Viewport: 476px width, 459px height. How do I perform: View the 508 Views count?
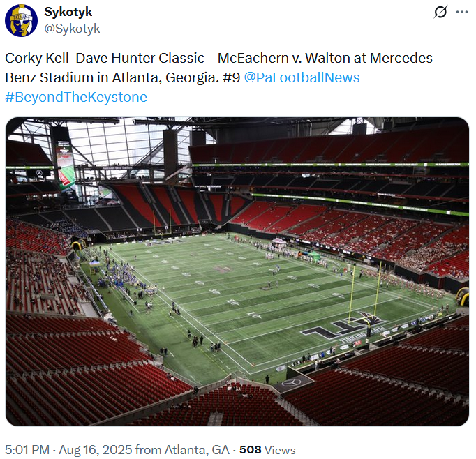tap(267, 450)
